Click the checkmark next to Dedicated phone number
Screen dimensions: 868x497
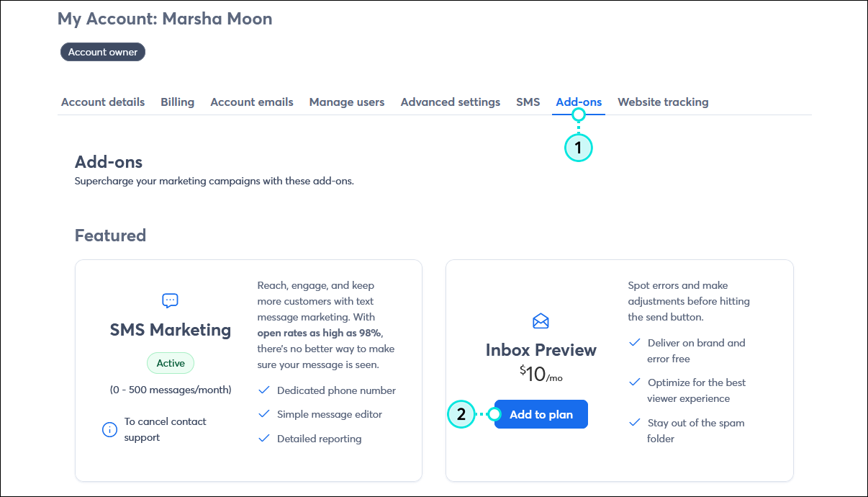(264, 390)
